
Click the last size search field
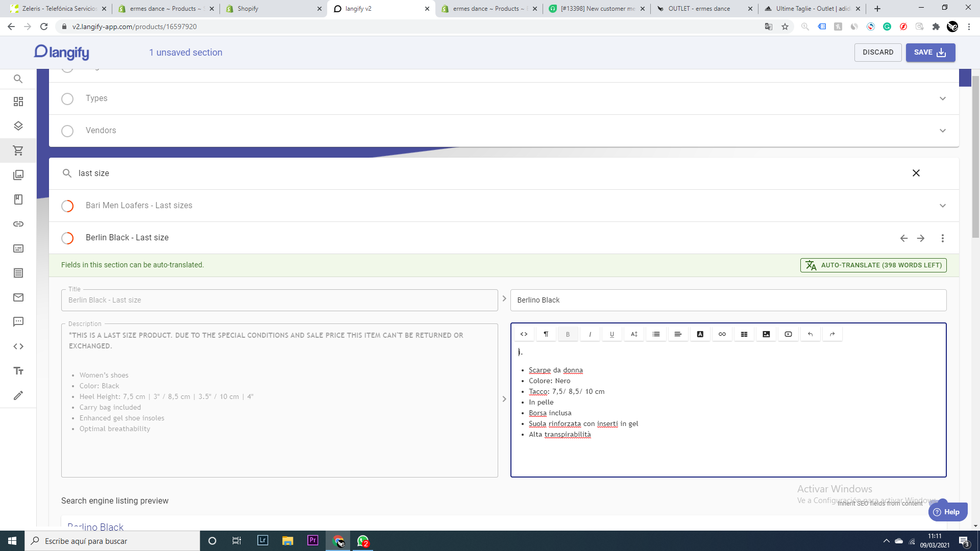pos(490,173)
